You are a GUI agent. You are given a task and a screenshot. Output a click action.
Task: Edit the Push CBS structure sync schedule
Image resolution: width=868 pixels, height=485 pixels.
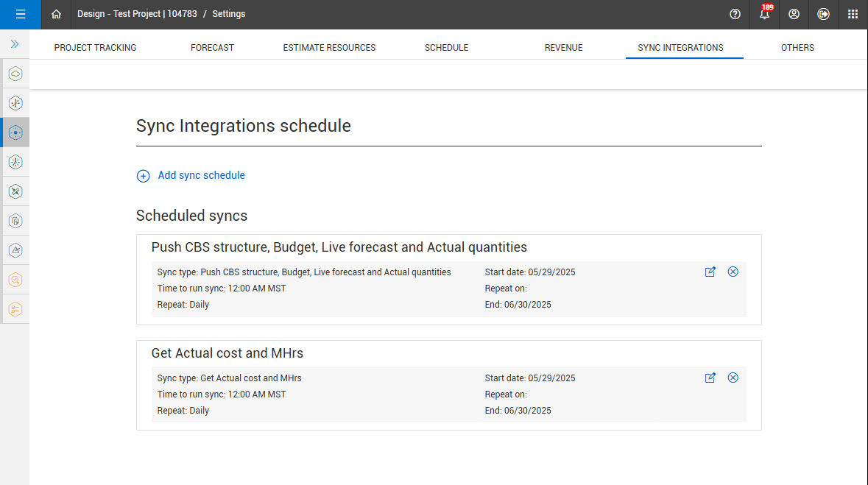tap(710, 272)
